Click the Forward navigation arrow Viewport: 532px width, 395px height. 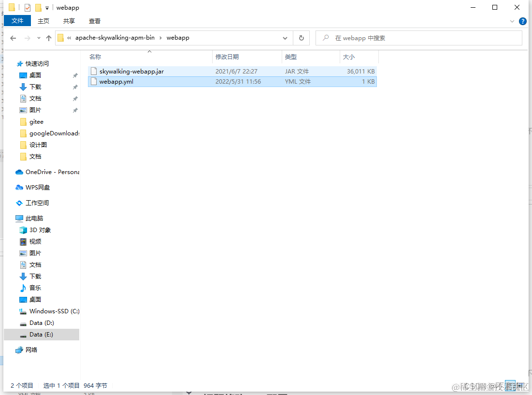[x=28, y=38]
